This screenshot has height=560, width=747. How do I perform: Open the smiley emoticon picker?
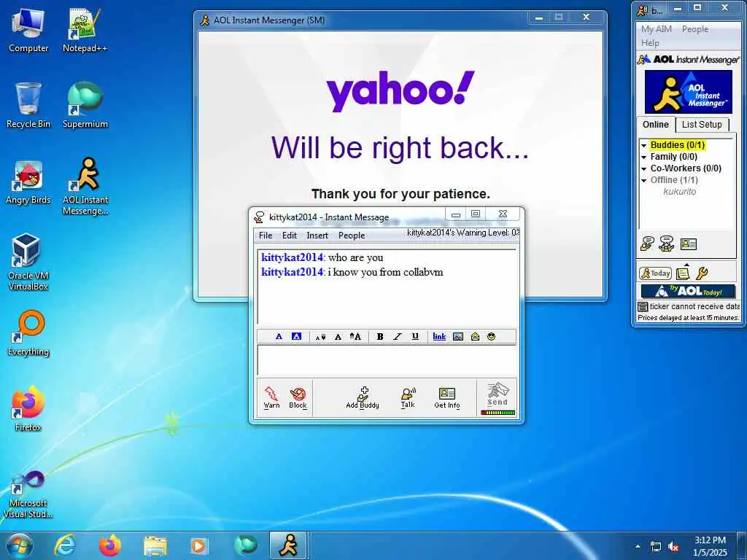pyautogui.click(x=491, y=337)
